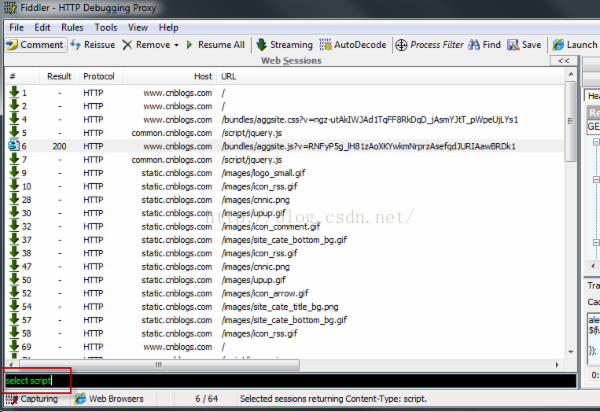Select session 9 download icon
This screenshot has height=412, width=600.
[14, 173]
